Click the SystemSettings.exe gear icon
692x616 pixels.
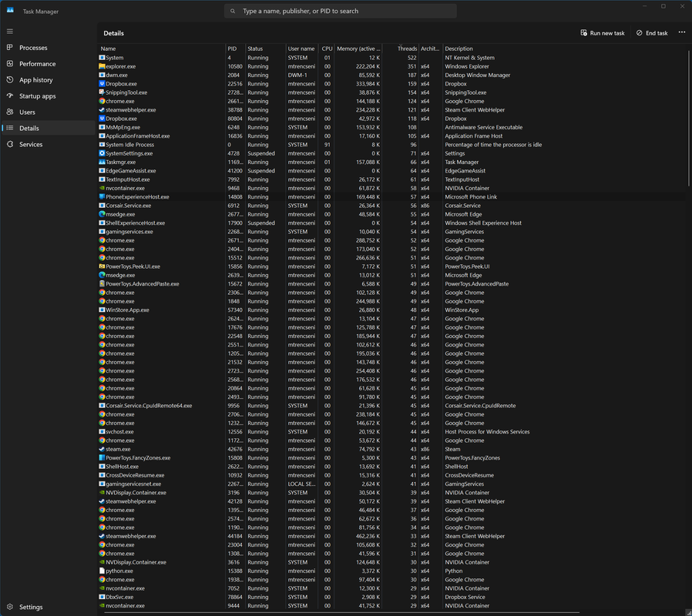point(102,153)
